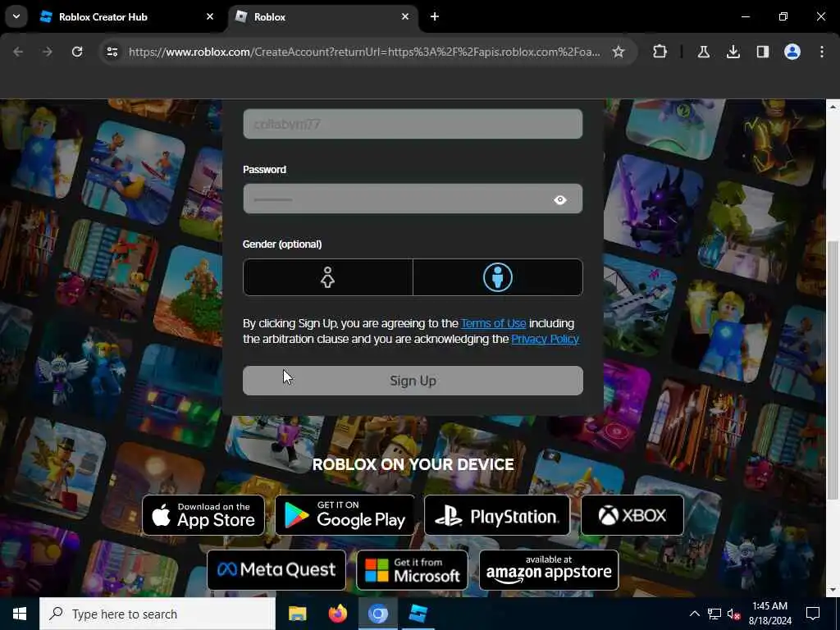Open the XBOX badge
840x630 pixels.
pyautogui.click(x=632, y=515)
